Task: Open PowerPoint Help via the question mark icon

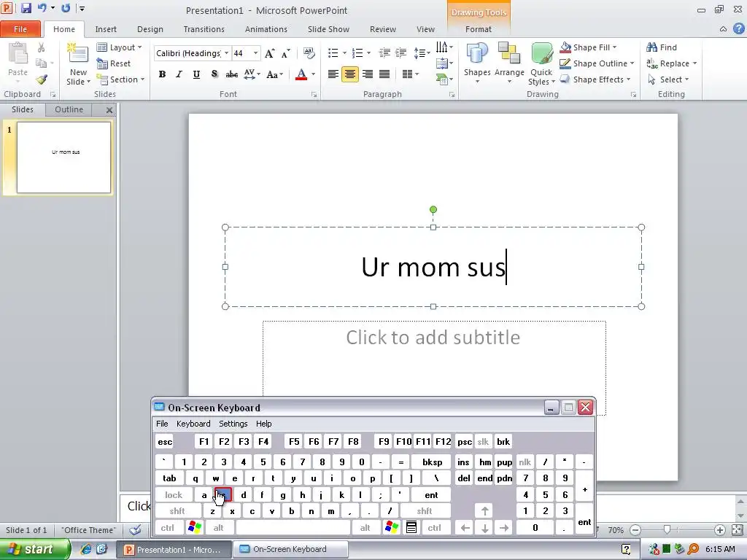Action: click(x=738, y=28)
